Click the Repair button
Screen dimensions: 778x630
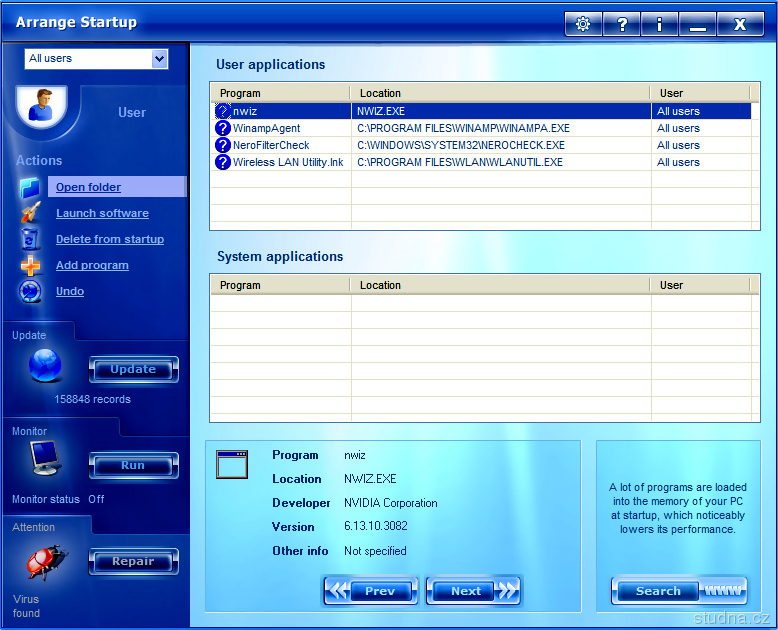coord(133,561)
